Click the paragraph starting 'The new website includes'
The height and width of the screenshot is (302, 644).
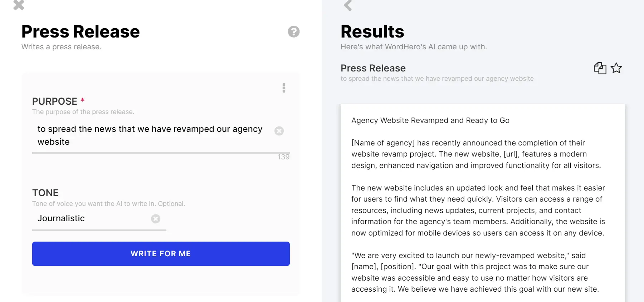point(478,211)
